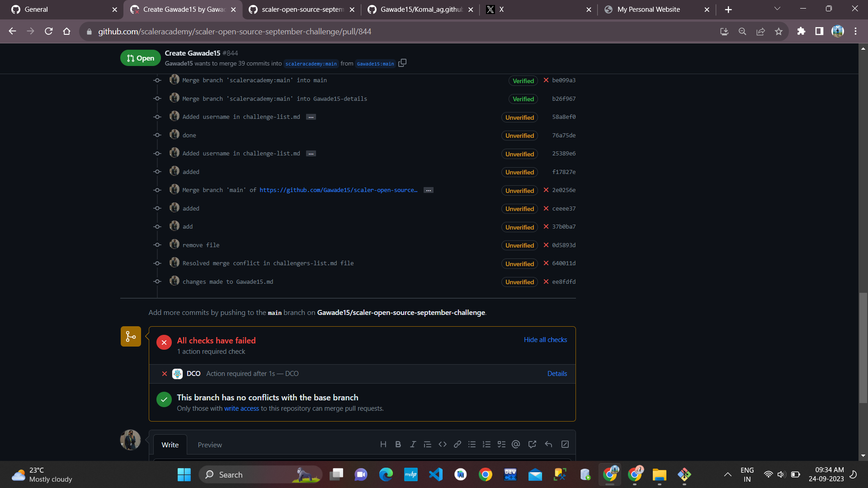The height and width of the screenshot is (488, 868).
Task: Click the commenter's profile avatar
Action: pos(130,440)
